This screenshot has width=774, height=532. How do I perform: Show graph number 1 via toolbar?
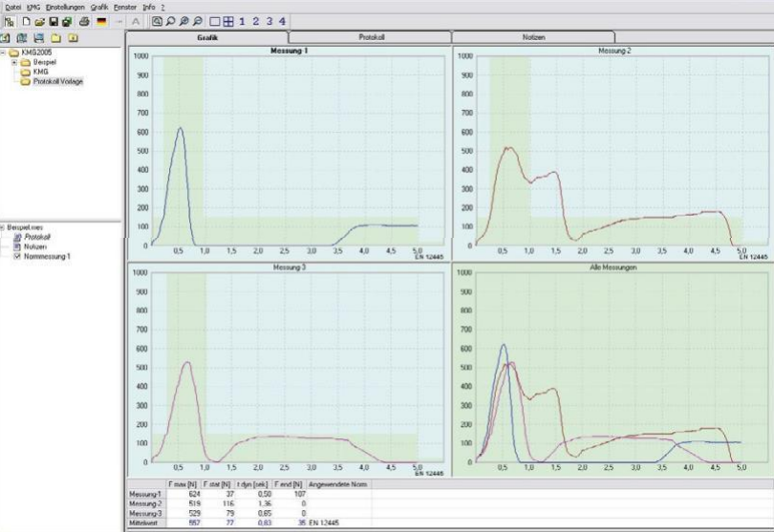[243, 21]
